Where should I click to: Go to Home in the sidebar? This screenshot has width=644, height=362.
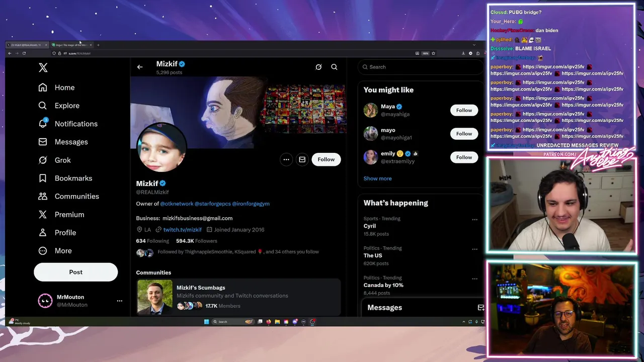click(57, 87)
